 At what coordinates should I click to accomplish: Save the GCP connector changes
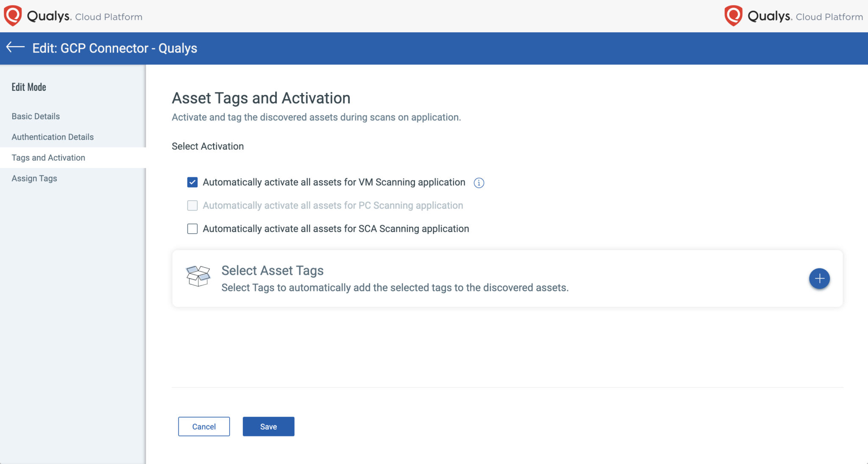(268, 426)
